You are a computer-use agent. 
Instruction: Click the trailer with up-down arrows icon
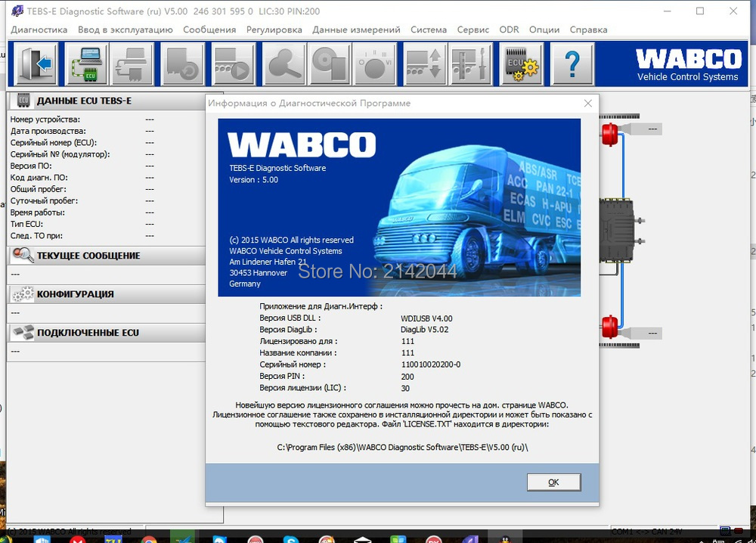point(424,64)
